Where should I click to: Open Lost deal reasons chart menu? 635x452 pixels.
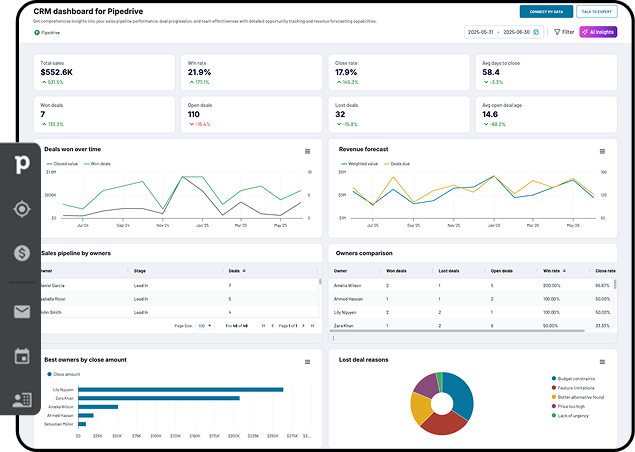603,361
